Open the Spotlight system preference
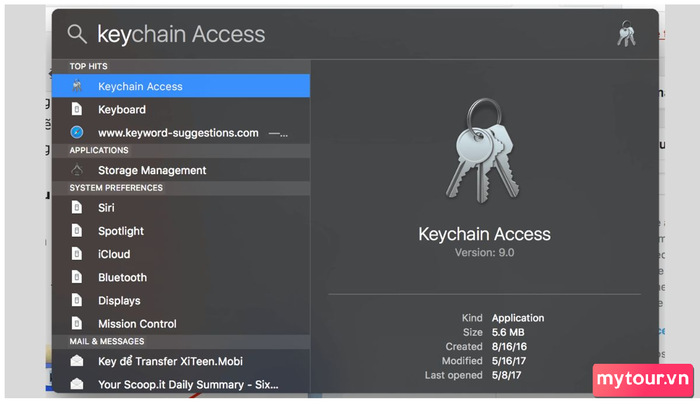Image resolution: width=700 pixels, height=405 pixels. click(x=181, y=231)
